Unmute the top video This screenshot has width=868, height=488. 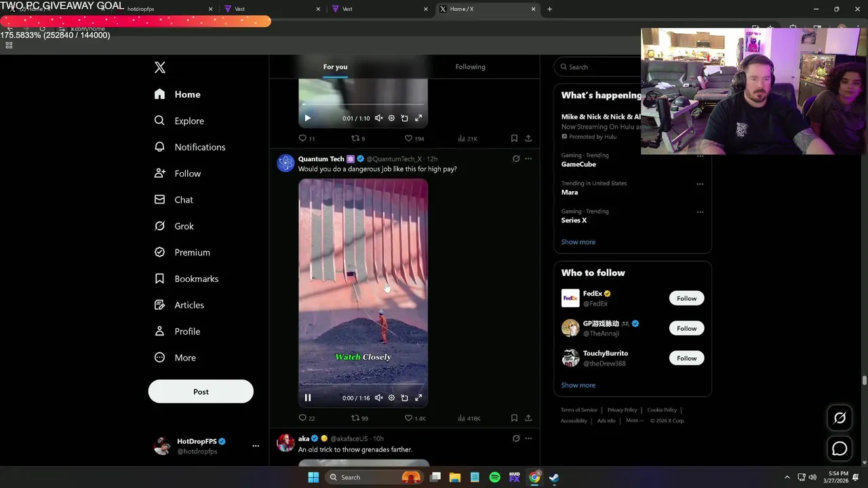[x=378, y=118]
